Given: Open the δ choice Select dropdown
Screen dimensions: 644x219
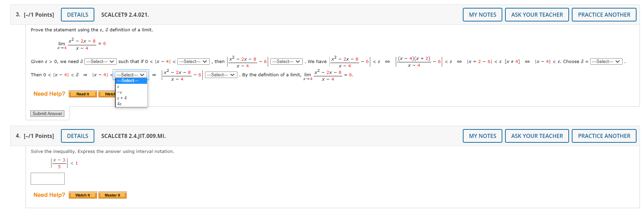Looking at the screenshot, I should tap(607, 62).
